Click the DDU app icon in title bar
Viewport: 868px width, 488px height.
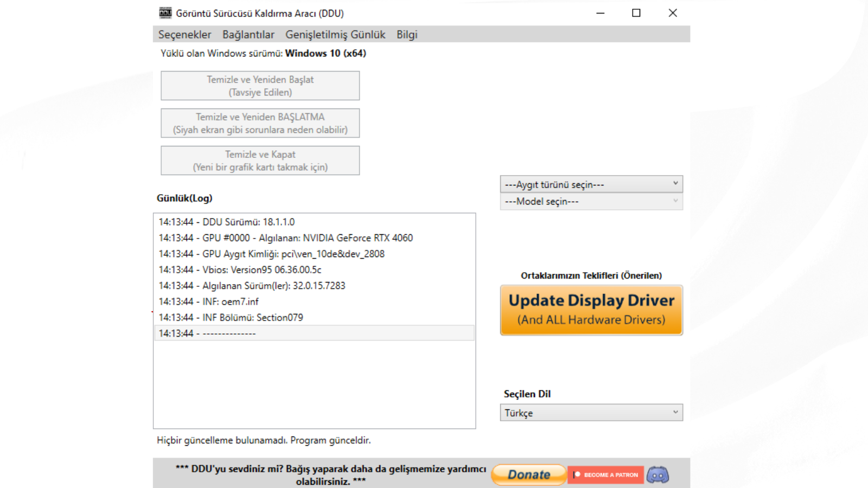pos(165,13)
